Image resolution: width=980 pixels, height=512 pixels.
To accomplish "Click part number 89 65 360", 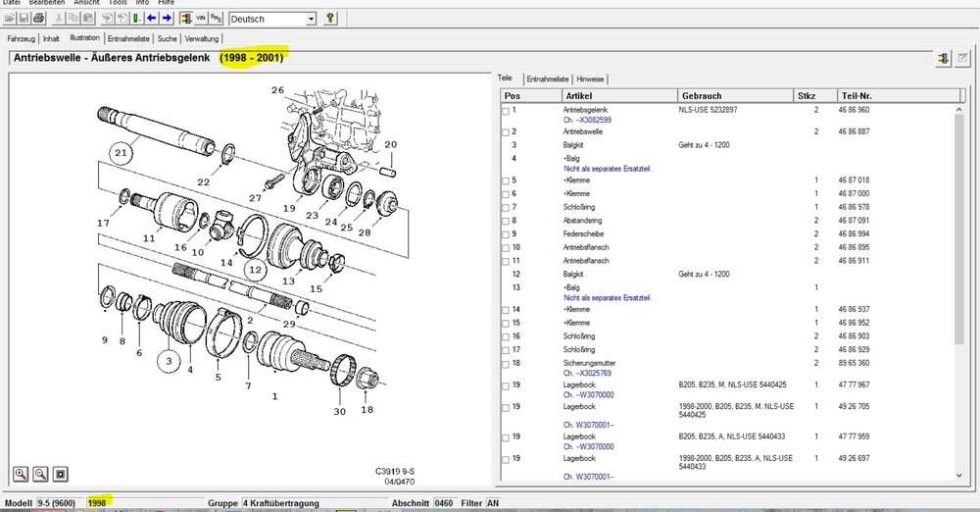I will click(x=854, y=363).
